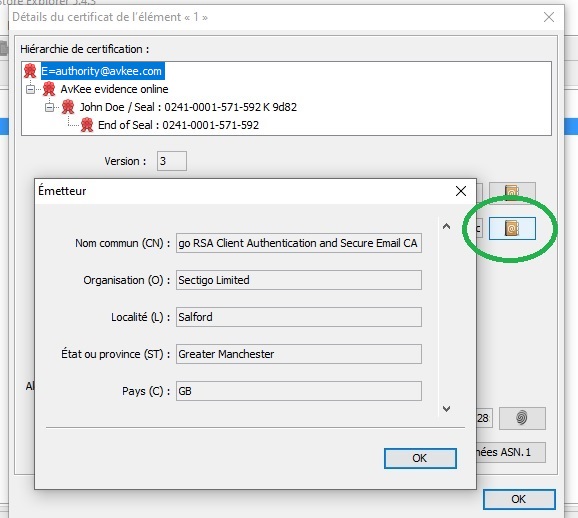The height and width of the screenshot is (518, 578).
Task: Click the certificate icon beside John Doe / Seal
Action: tap(68, 107)
